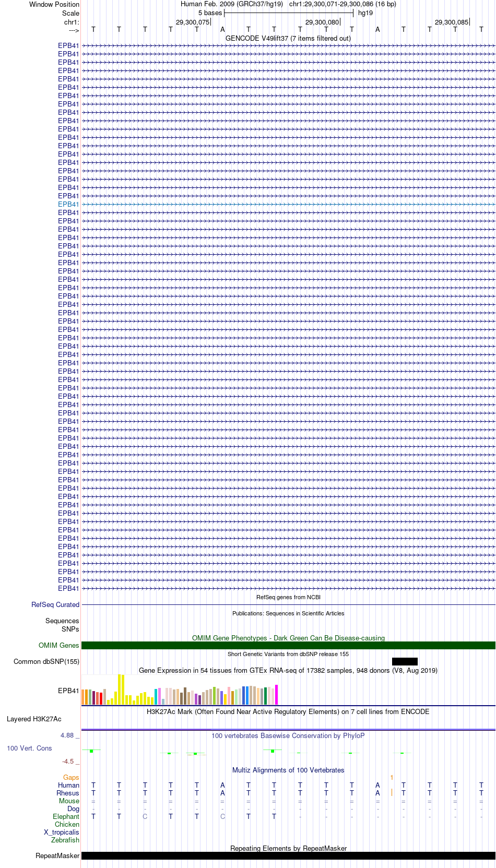Click the Mouse alignment row label

tap(69, 801)
